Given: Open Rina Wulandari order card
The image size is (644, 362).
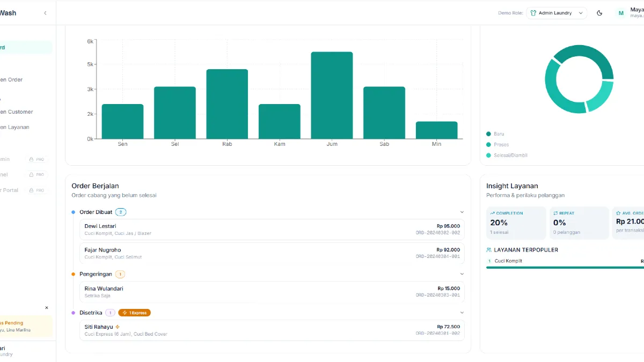Looking at the screenshot, I should click(x=272, y=292).
